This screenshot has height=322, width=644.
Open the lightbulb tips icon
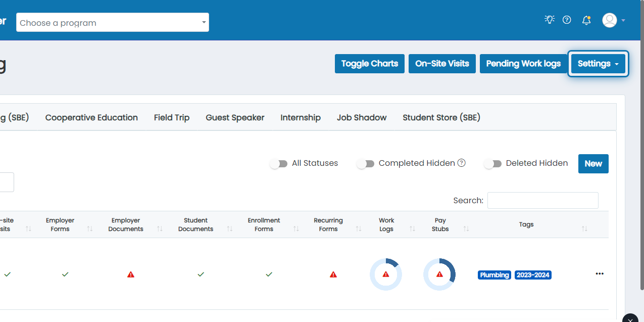(x=550, y=20)
